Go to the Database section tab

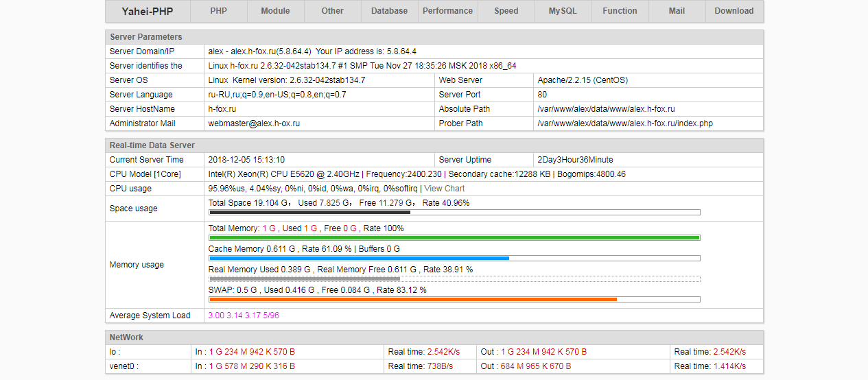click(389, 11)
